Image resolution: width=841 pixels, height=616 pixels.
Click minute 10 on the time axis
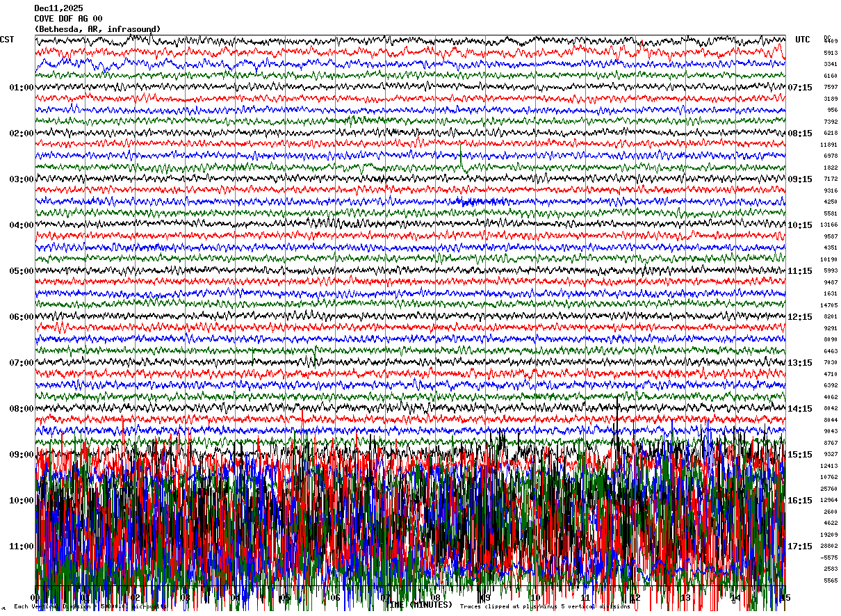pos(536,597)
